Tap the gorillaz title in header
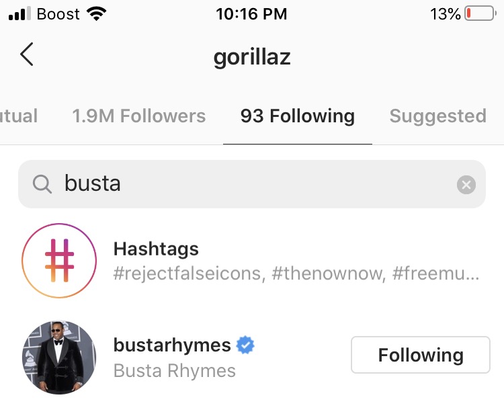 point(252,56)
